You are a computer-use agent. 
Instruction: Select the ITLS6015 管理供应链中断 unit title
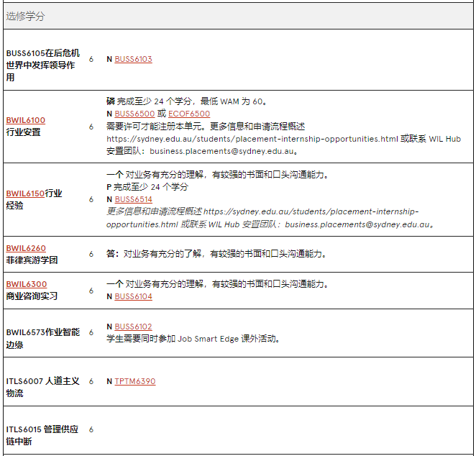(x=42, y=435)
